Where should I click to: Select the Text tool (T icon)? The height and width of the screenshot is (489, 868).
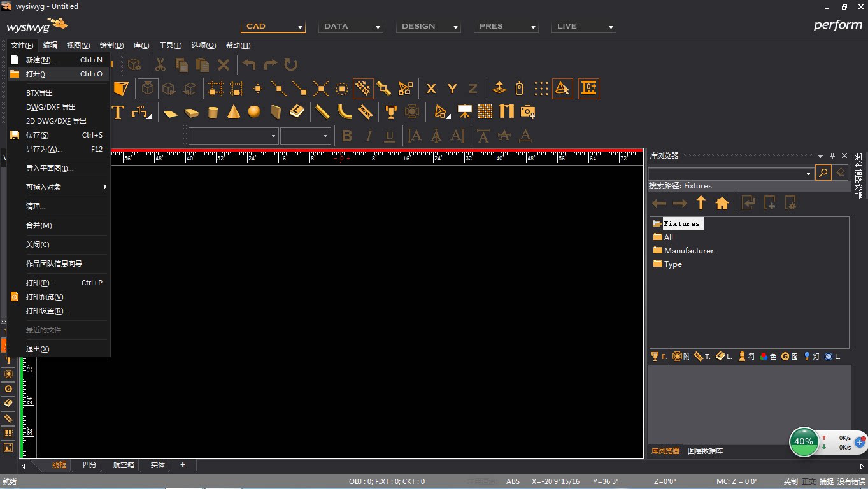tap(118, 112)
